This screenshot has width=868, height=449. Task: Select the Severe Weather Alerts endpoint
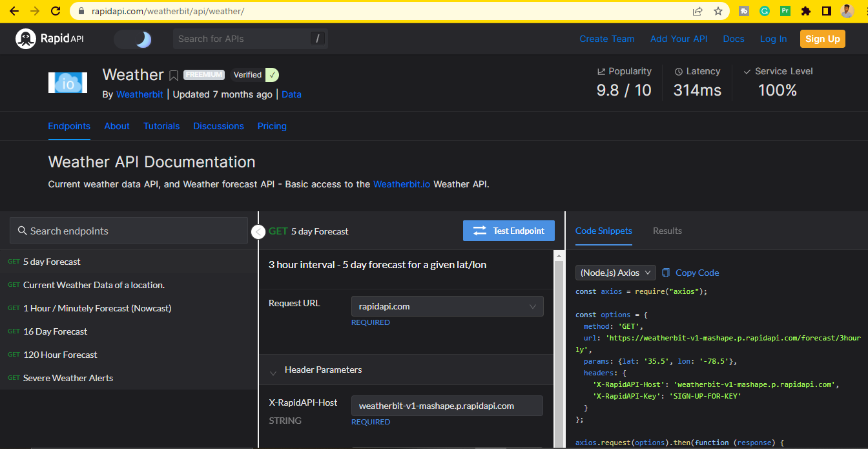[129, 378]
